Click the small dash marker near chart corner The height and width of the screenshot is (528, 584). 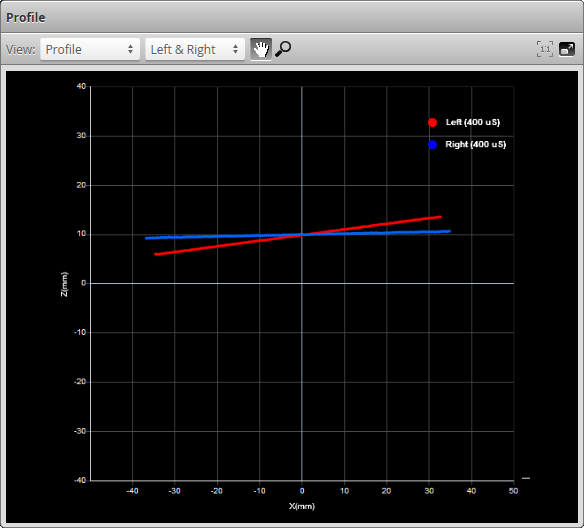pyautogui.click(x=526, y=478)
